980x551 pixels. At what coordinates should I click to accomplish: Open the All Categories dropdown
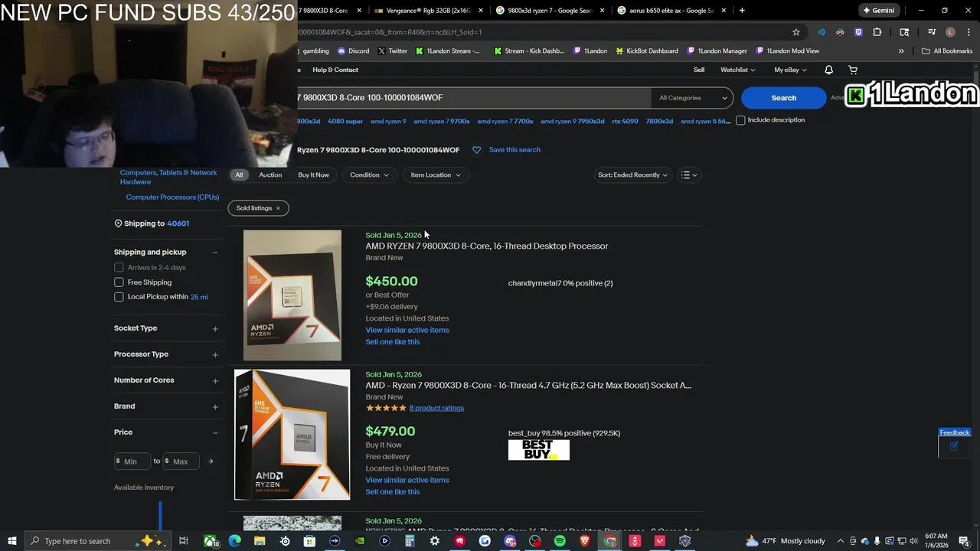click(692, 98)
